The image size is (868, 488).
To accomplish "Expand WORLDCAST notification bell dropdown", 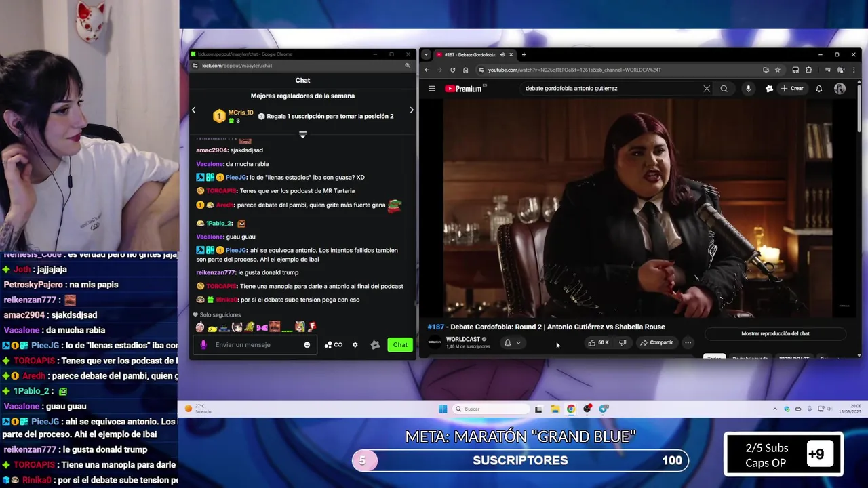I will coord(513,342).
